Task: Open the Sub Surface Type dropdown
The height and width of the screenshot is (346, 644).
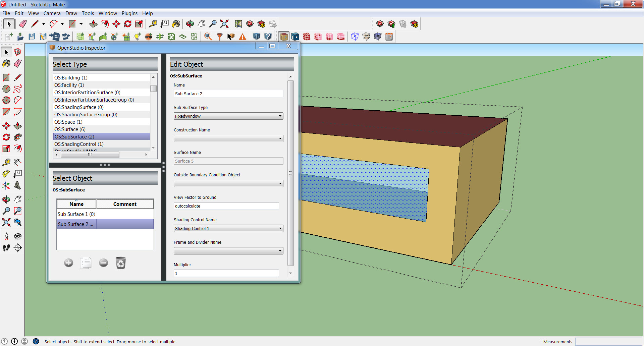Action: 280,116
